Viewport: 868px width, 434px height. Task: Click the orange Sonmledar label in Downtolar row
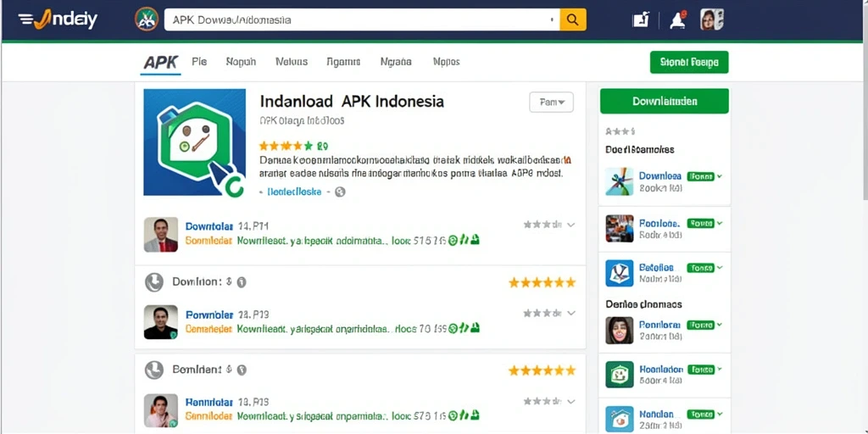[x=209, y=241]
